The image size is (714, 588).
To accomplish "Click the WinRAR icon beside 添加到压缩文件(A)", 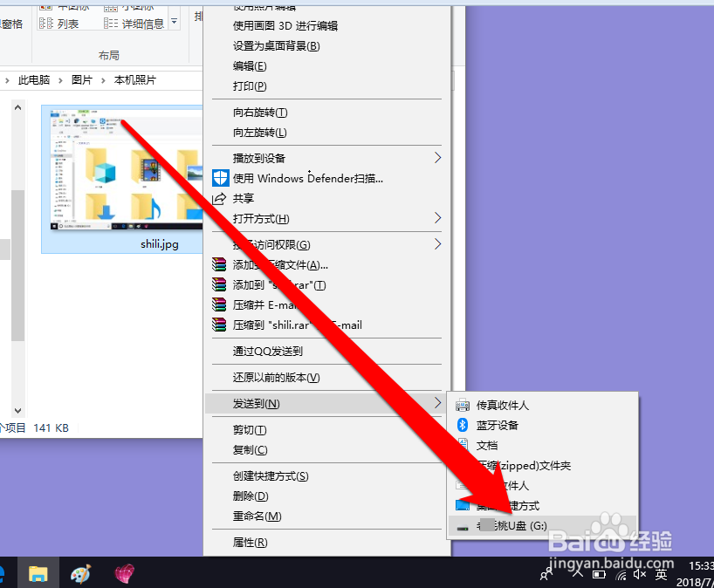I will pos(217,264).
